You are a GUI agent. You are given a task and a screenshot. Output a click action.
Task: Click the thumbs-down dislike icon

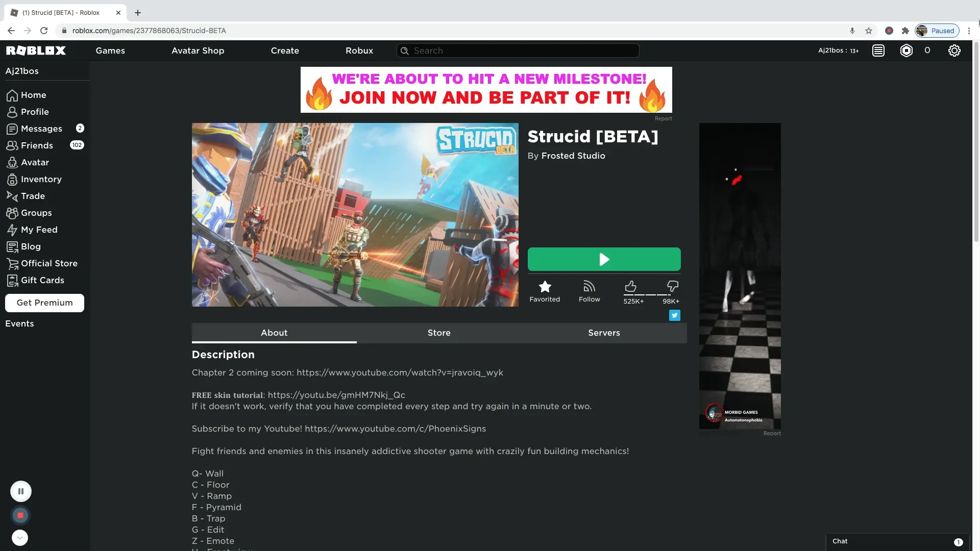point(672,286)
